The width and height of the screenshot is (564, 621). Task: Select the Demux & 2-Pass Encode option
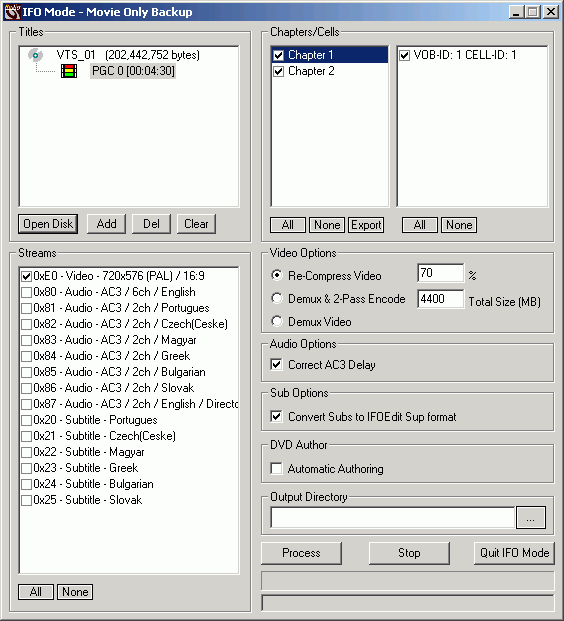(277, 298)
